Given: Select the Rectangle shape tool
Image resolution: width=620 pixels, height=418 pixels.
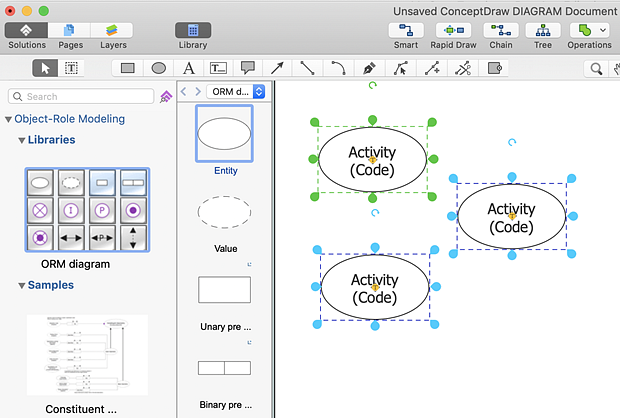Looking at the screenshot, I should click(x=128, y=68).
